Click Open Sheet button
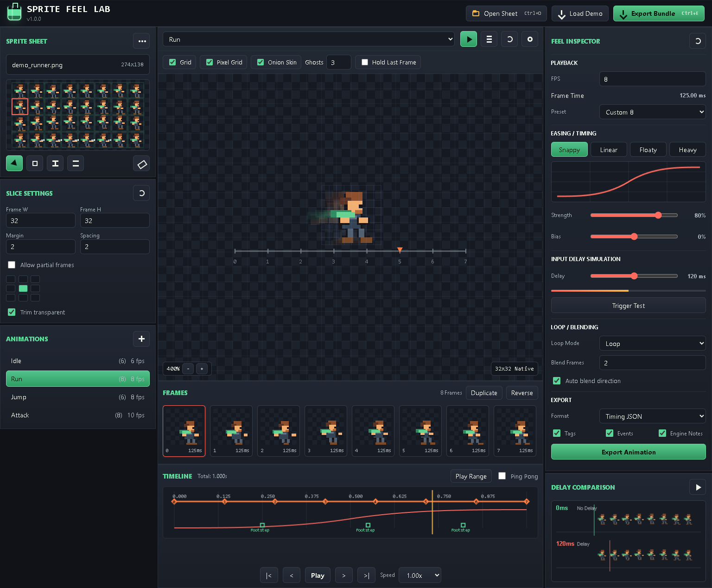712x588 pixels. [506, 13]
